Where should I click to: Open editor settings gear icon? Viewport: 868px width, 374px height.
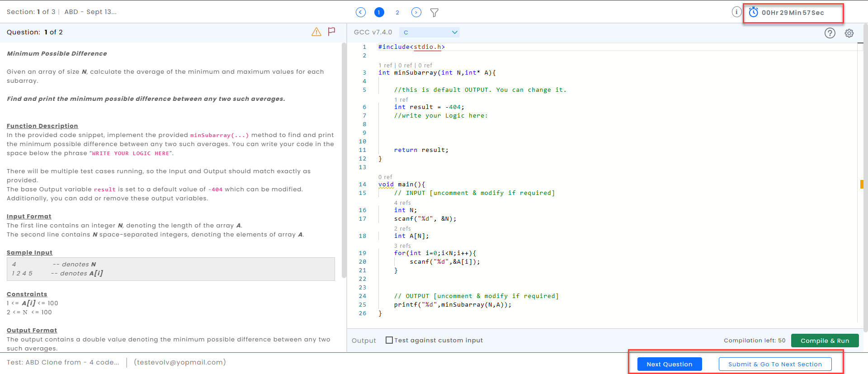click(849, 33)
